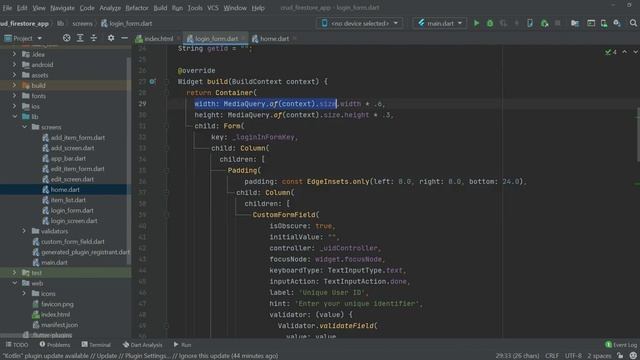
Task: Click the screens breadcrumb in navigation bar
Action: (x=82, y=24)
